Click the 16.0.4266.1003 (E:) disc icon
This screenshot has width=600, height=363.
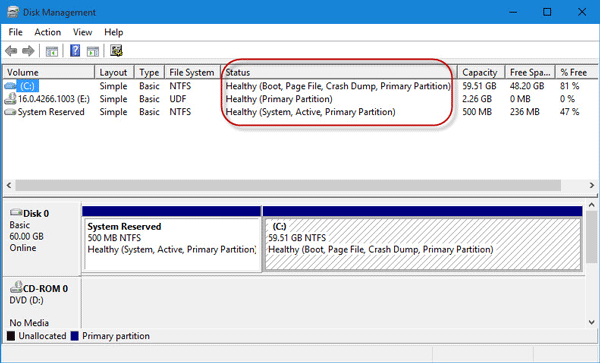click(10, 99)
